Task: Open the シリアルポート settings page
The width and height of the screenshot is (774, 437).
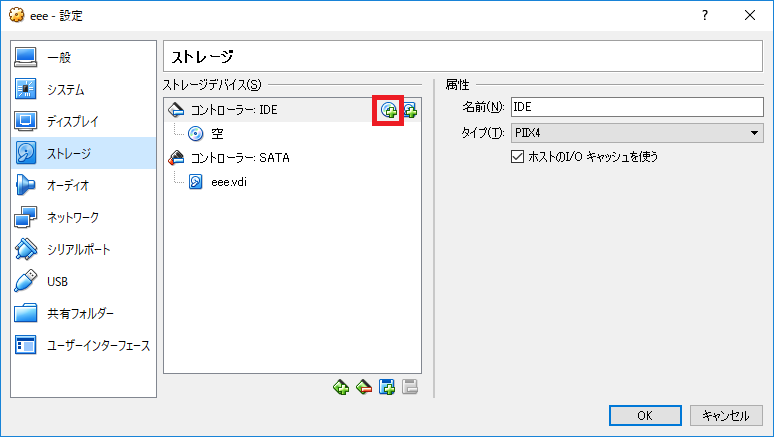Action: pos(83,249)
